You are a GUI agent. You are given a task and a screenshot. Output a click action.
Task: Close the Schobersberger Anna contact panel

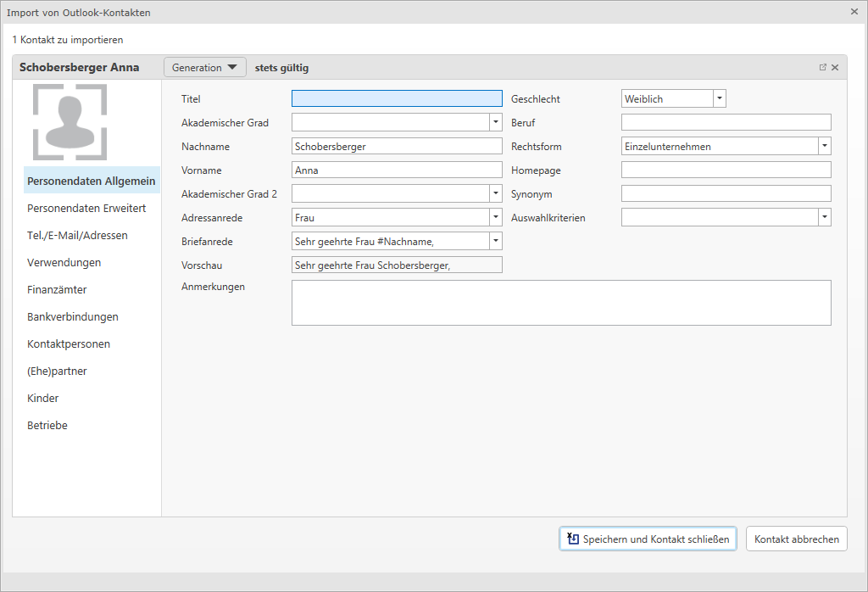tap(835, 68)
